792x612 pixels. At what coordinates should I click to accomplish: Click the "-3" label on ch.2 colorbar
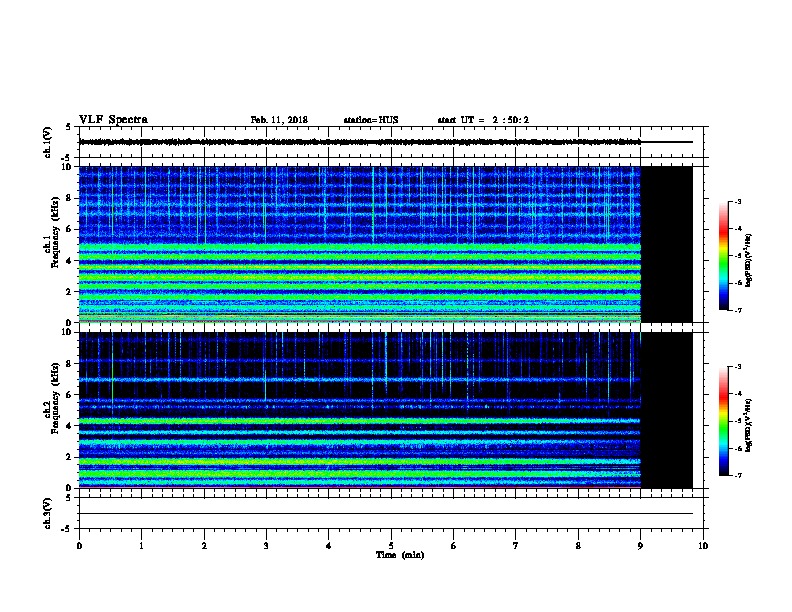737,367
